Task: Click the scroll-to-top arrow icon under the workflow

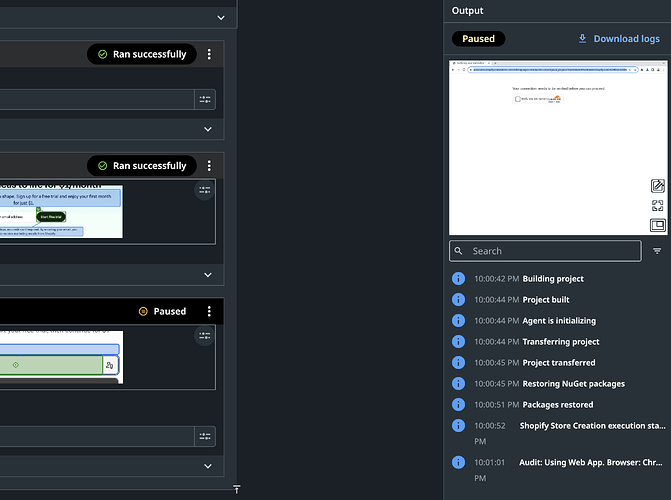Action: tap(237, 489)
